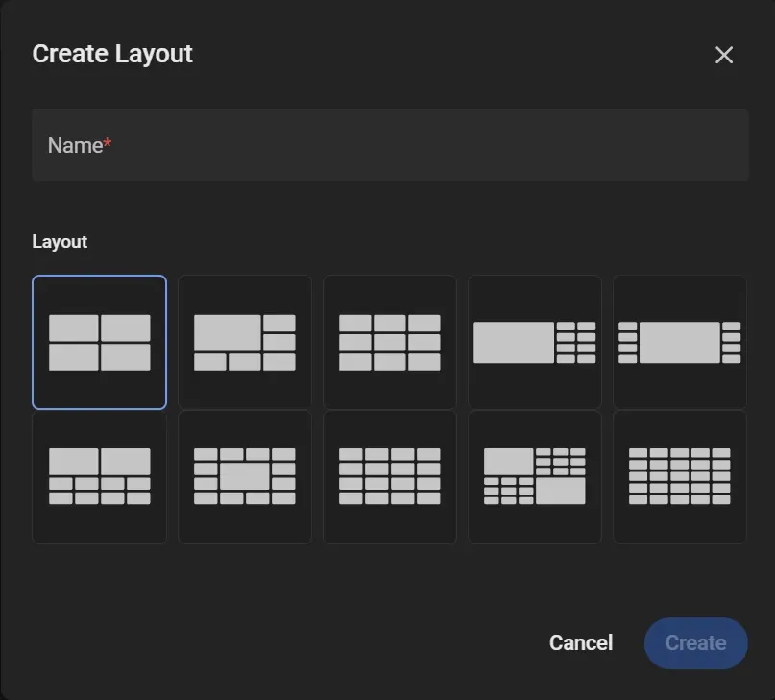Pick layout with center tile surrounded by small tiles
The width and height of the screenshot is (775, 700).
pyautogui.click(x=245, y=477)
